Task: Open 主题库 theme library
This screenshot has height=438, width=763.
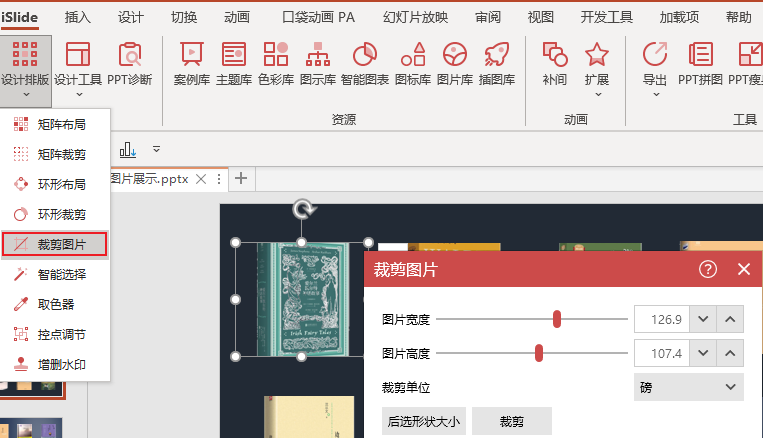Action: click(x=234, y=64)
